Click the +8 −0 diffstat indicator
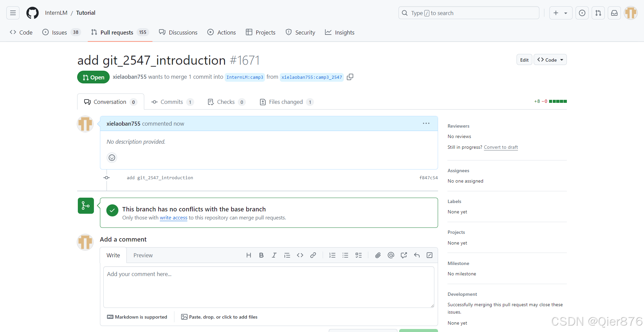The image size is (644, 332). pos(550,101)
